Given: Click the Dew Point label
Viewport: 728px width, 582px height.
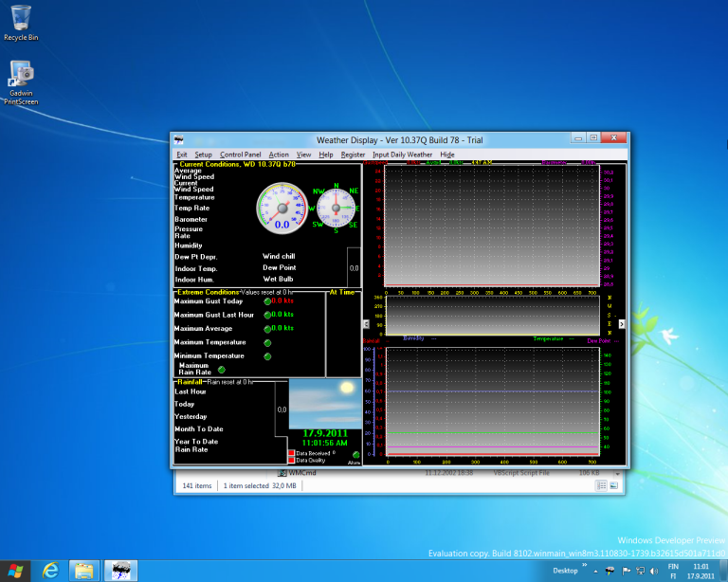Looking at the screenshot, I should point(279,268).
